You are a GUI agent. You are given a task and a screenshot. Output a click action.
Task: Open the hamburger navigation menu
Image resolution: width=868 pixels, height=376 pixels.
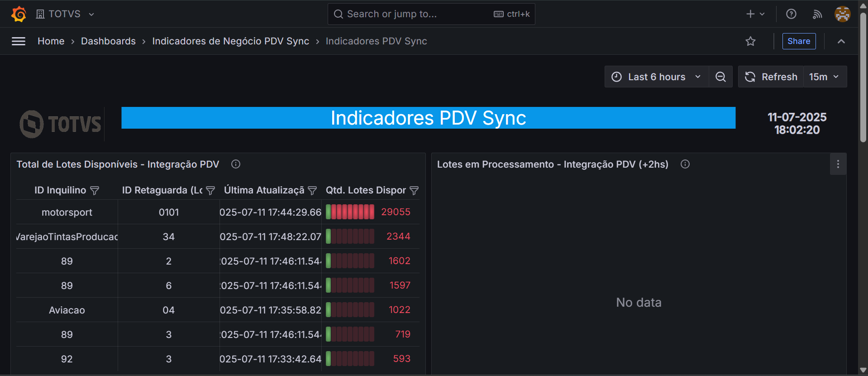[x=19, y=41]
